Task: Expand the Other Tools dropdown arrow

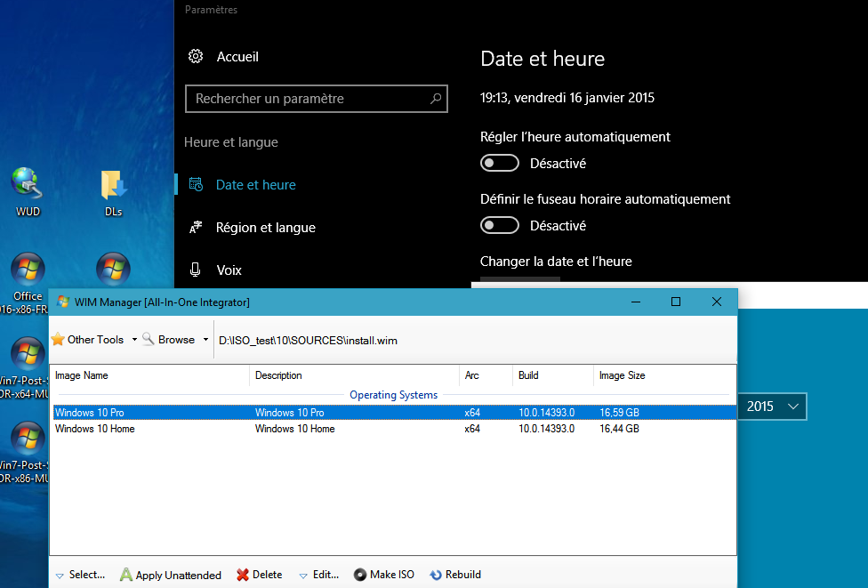Action: pyautogui.click(x=134, y=340)
